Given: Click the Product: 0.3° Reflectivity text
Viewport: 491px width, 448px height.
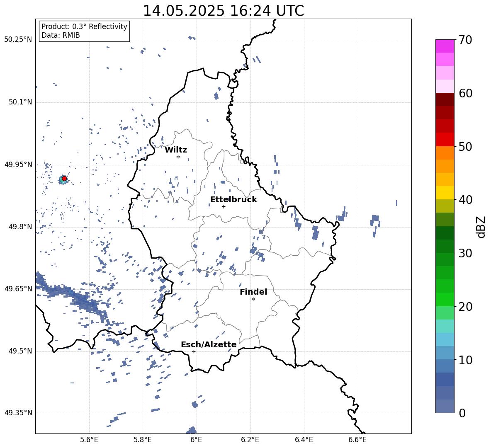Looking at the screenshot, I should [84, 26].
